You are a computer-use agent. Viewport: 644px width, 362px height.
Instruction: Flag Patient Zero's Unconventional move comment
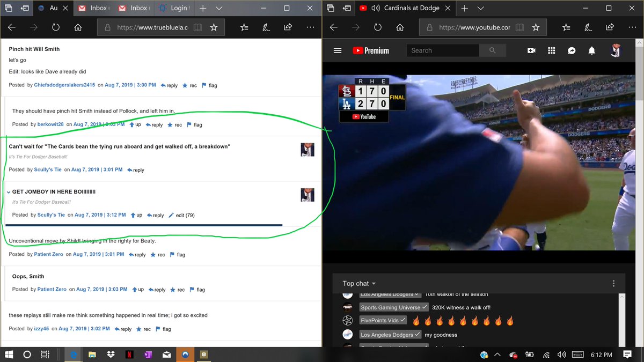pyautogui.click(x=177, y=255)
